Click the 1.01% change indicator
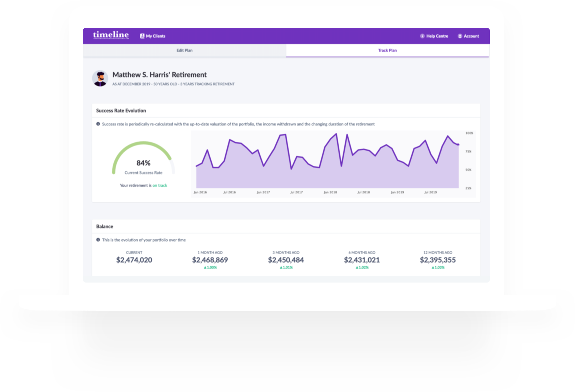The image size is (575, 392). coord(286,268)
